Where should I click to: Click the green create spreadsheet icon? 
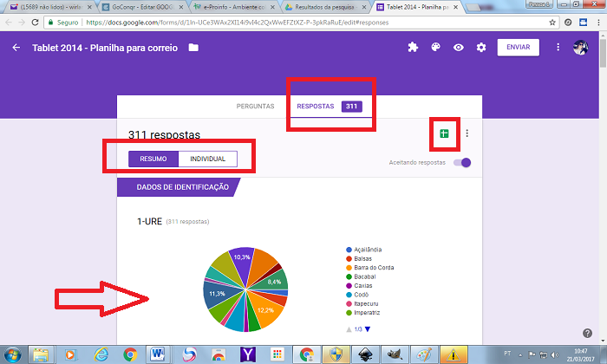444,133
